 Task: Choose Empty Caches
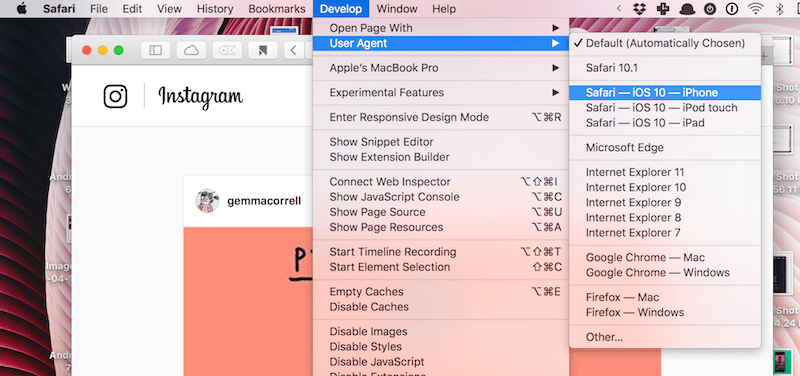tap(441, 292)
